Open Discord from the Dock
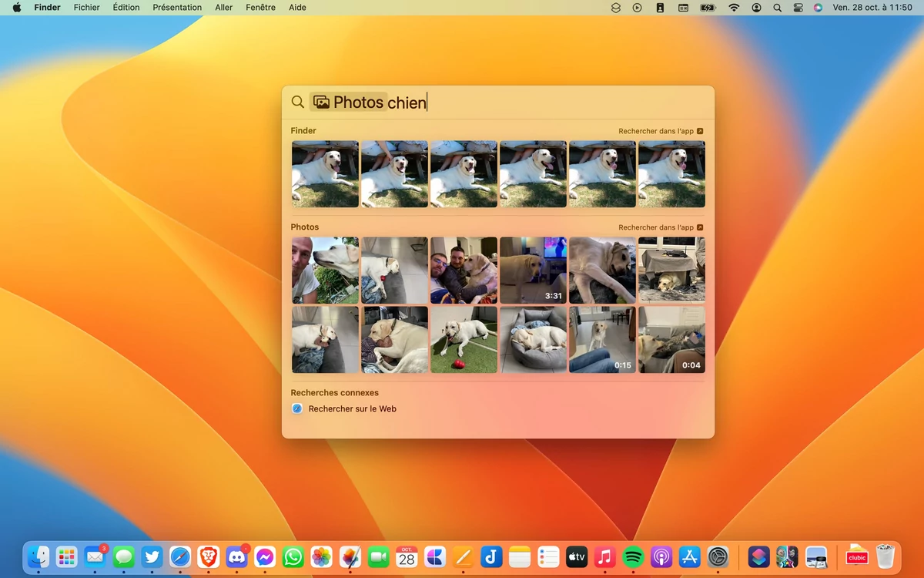Image resolution: width=924 pixels, height=578 pixels. (237, 556)
